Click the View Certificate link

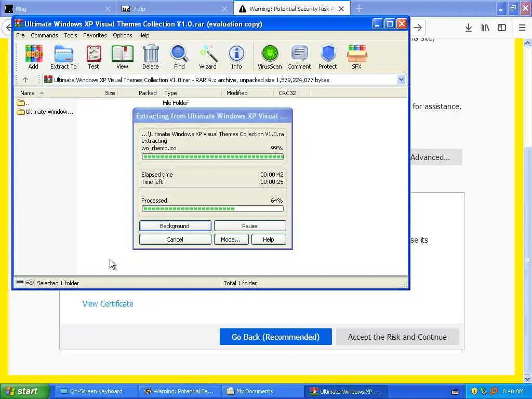point(108,303)
